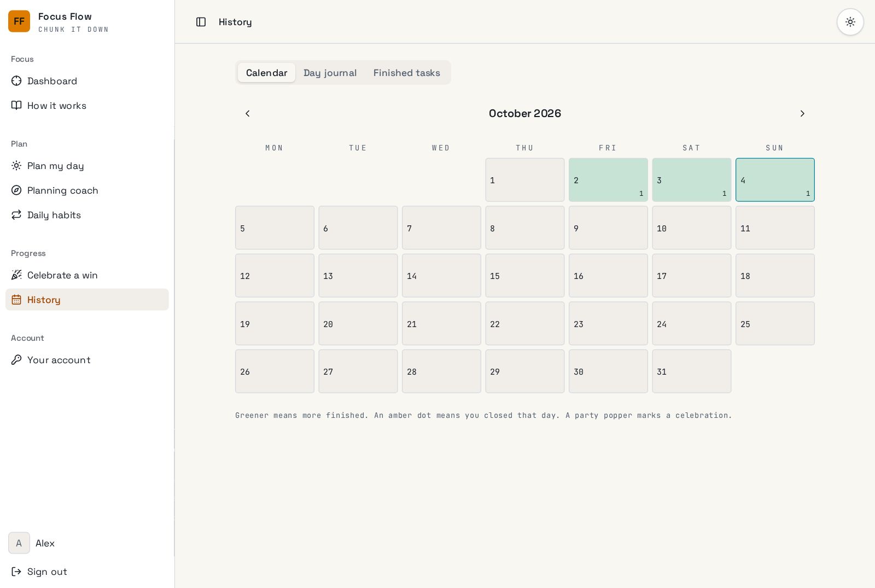This screenshot has height=588, width=875.
Task: Switch to the Day journal tab
Action: point(330,73)
